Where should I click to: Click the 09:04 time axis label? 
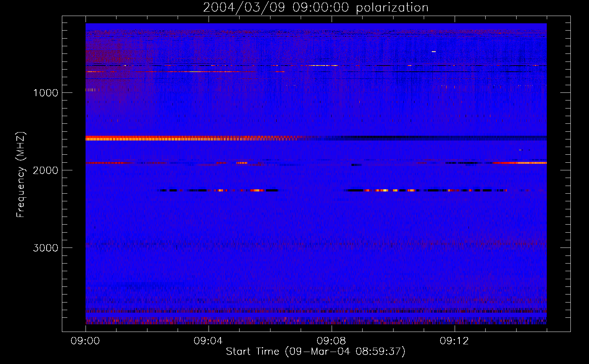click(x=208, y=341)
